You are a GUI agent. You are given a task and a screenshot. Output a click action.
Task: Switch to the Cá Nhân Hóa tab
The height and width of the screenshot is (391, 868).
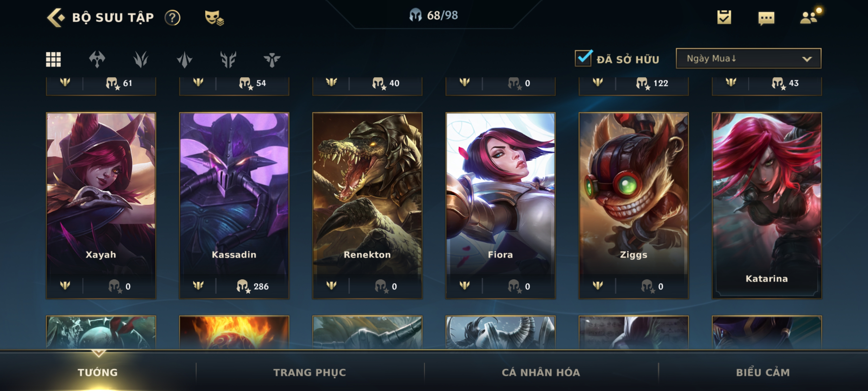(x=541, y=372)
